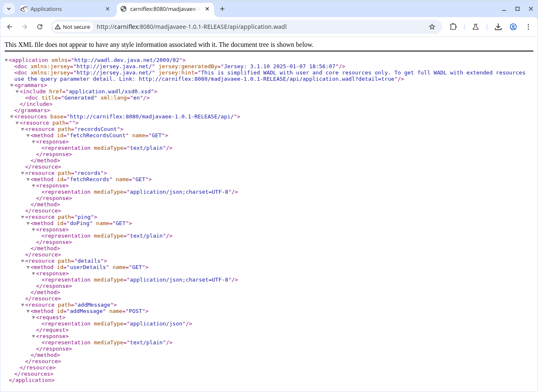Collapse the fetchRecords method node
Viewport: 538px width, 392px height.
[x=28, y=179]
